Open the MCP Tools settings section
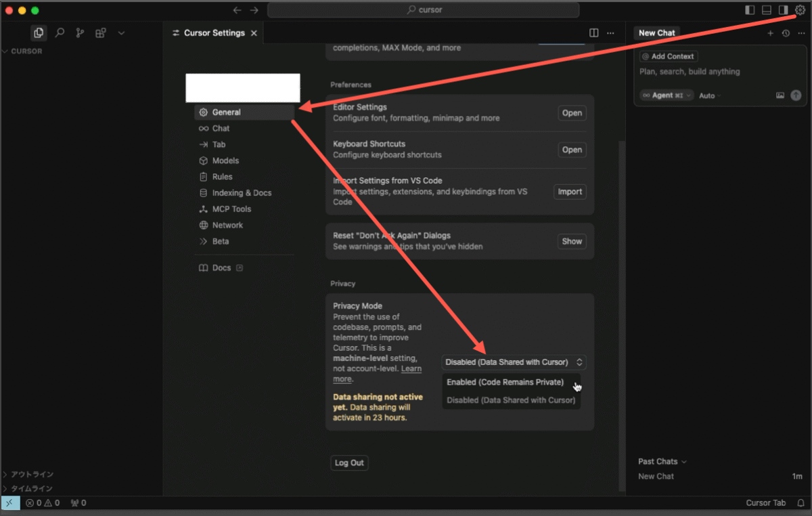Image resolution: width=812 pixels, height=516 pixels. (x=244, y=209)
